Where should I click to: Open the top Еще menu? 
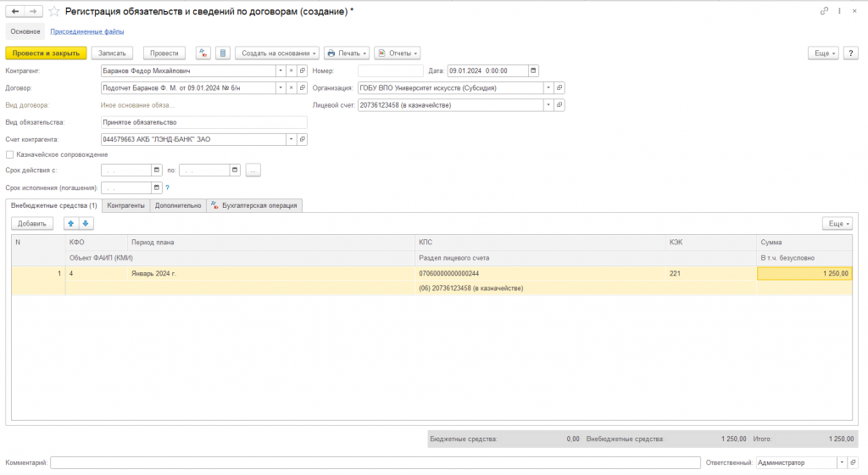coord(824,53)
